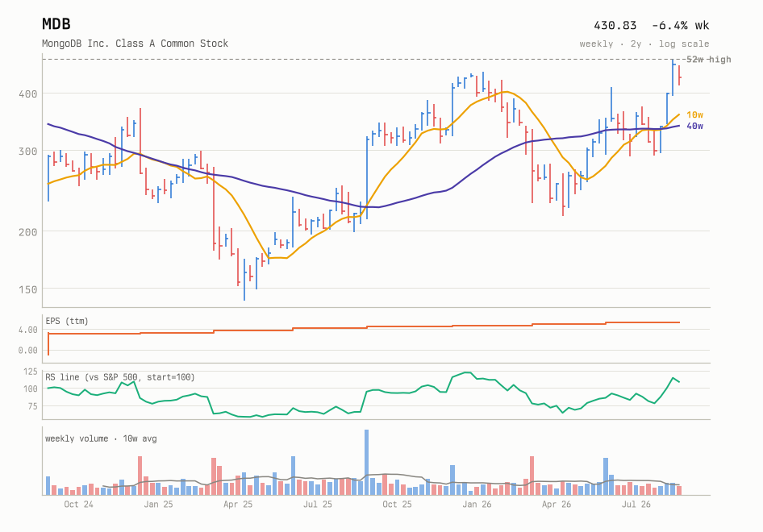Image resolution: width=763 pixels, height=532 pixels.
Task: Click the weekly volume · 10w avg title
Action: tap(101, 438)
